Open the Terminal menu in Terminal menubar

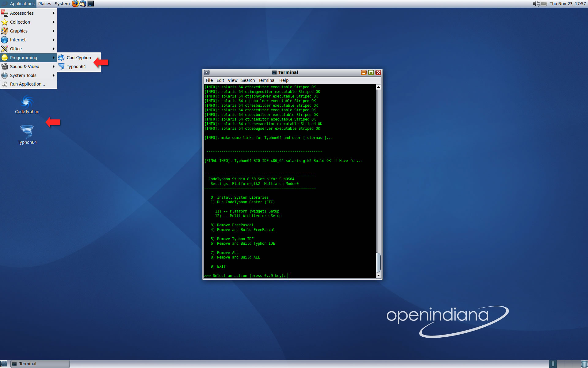coord(267,80)
